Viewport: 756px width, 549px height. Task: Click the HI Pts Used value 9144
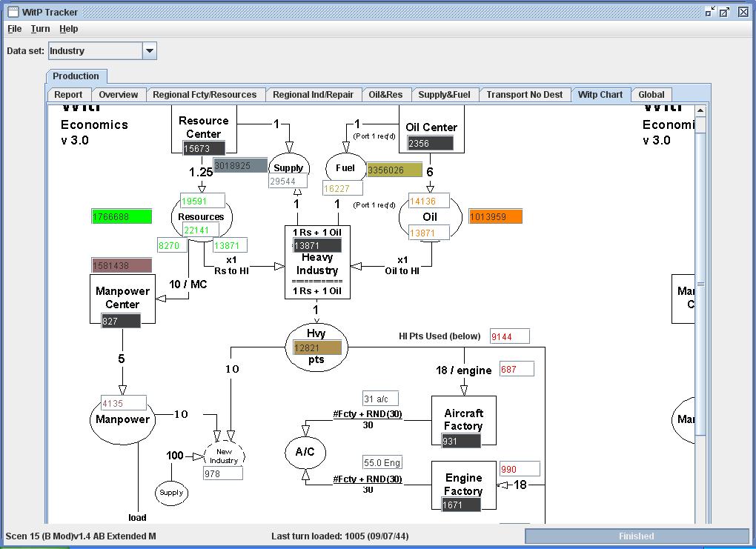[510, 336]
